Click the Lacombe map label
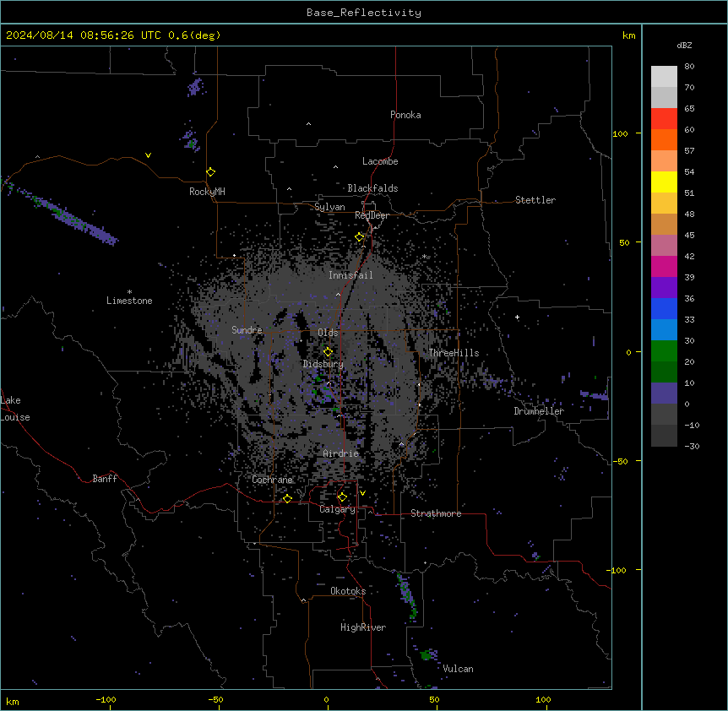The height and width of the screenshot is (711, 728). point(380,161)
